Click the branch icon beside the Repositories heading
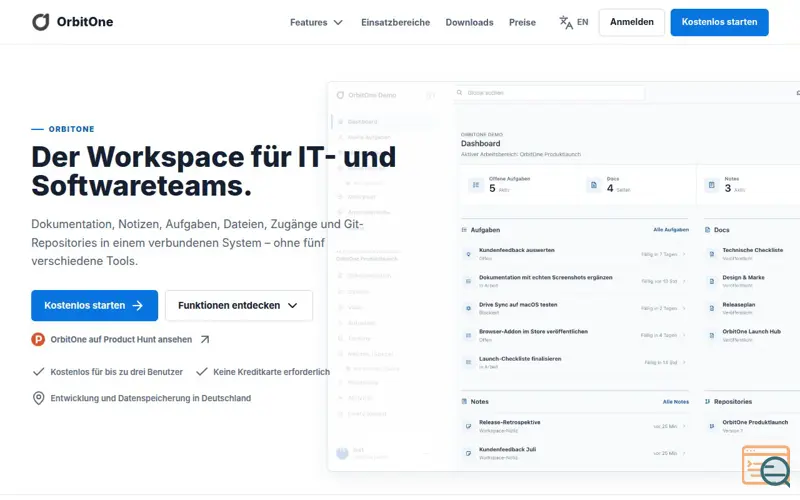This screenshot has height=500, width=800. pos(707,402)
